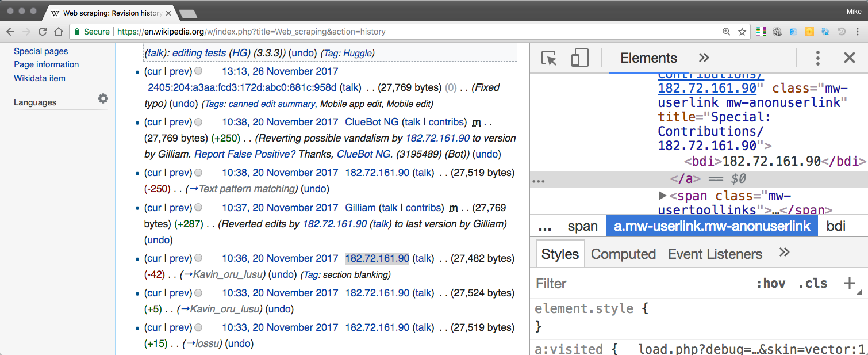Expand the mw-usertoollinks span node
This screenshot has height=355, width=868.
coord(663,196)
